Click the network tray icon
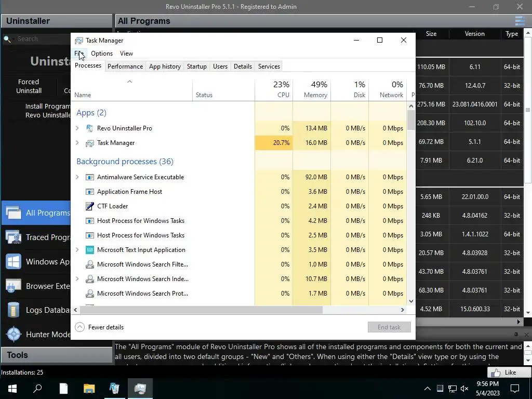The image size is (532, 399). click(453, 389)
